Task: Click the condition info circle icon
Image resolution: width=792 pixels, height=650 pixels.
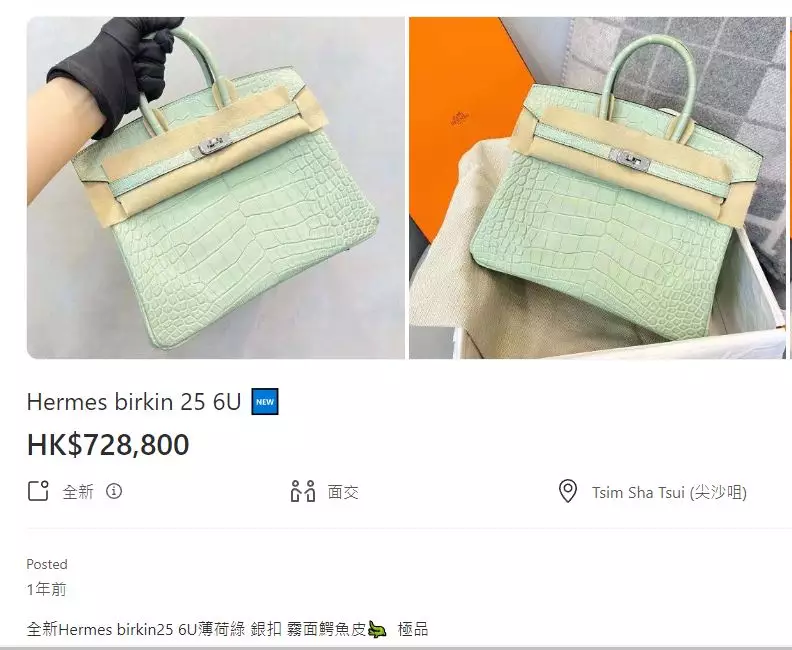Action: (x=114, y=491)
